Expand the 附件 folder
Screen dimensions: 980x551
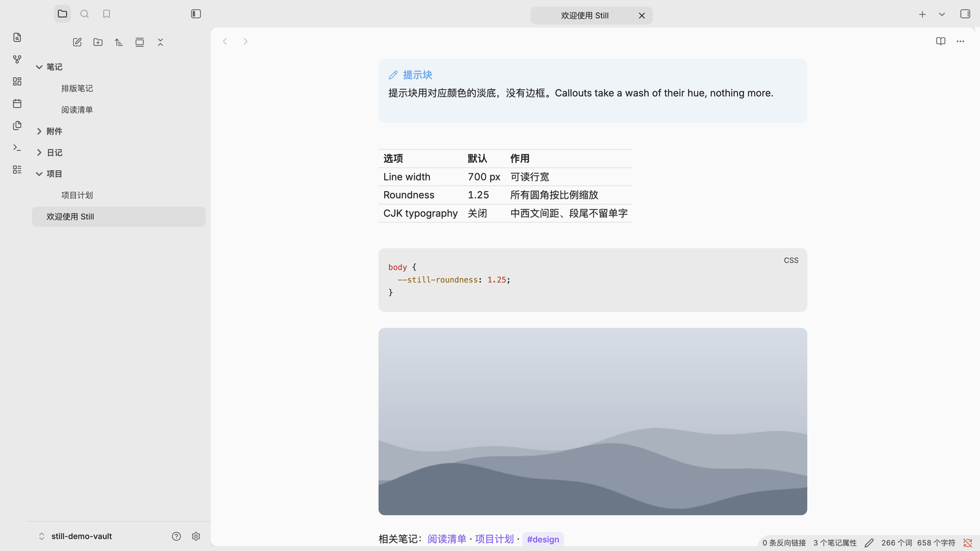click(39, 131)
